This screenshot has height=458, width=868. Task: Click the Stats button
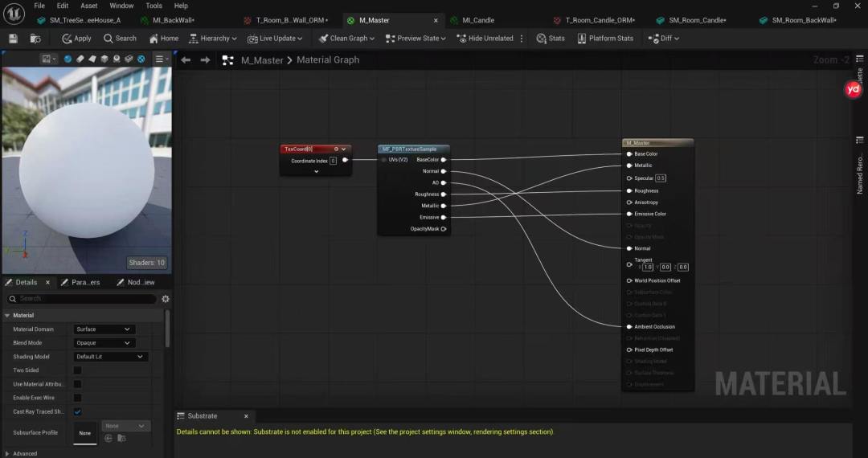551,39
